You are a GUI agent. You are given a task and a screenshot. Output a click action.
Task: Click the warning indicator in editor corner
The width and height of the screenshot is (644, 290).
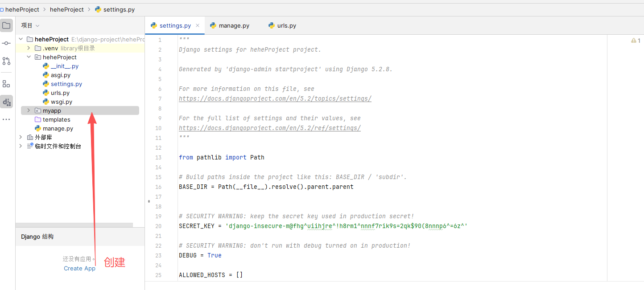(636, 41)
